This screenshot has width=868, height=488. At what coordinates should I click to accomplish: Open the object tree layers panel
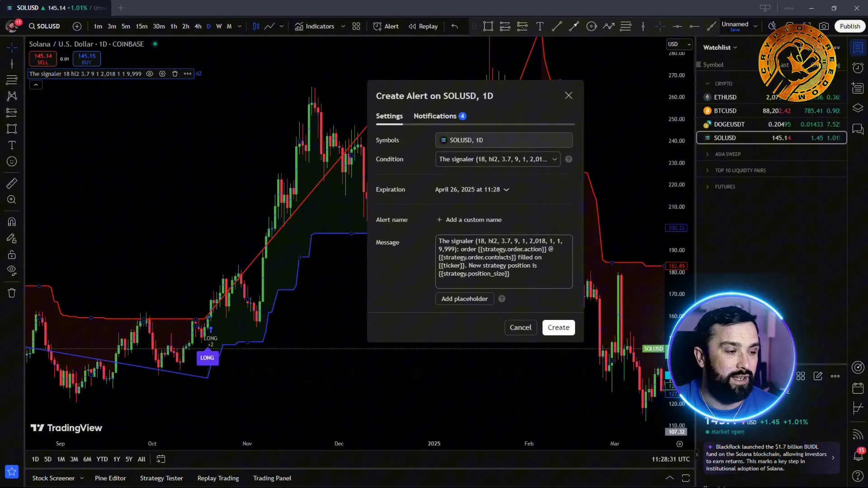(x=858, y=108)
